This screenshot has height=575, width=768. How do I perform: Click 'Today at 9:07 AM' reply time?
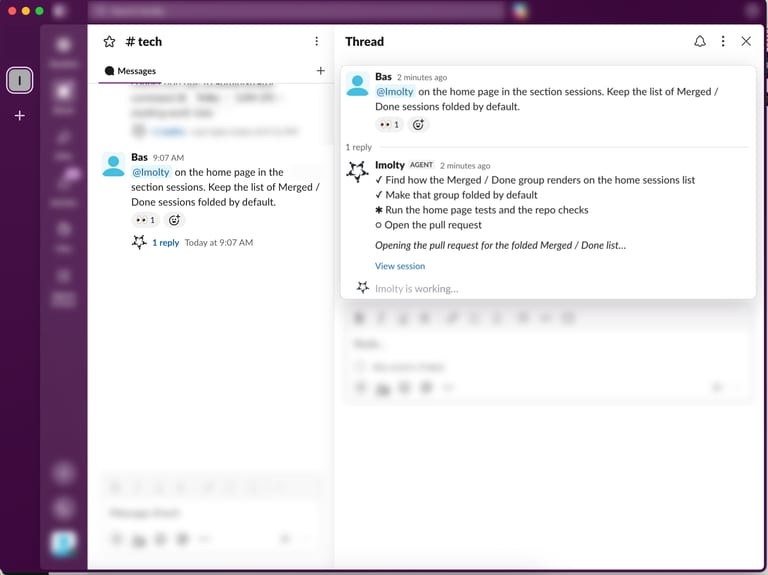219,242
